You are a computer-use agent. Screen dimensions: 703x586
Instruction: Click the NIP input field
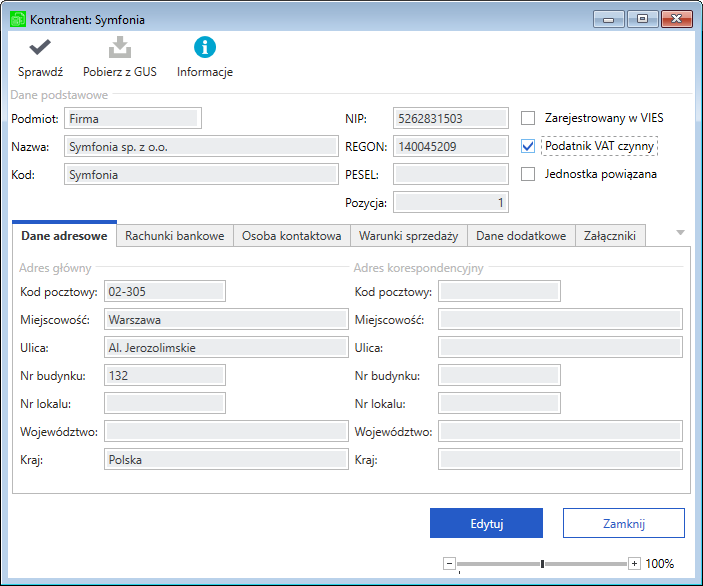(450, 118)
